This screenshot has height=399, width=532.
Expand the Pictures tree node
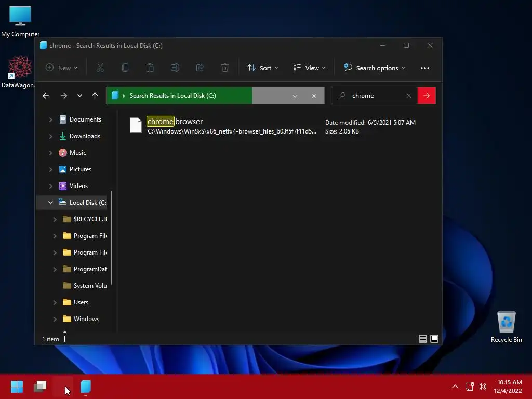(x=50, y=169)
